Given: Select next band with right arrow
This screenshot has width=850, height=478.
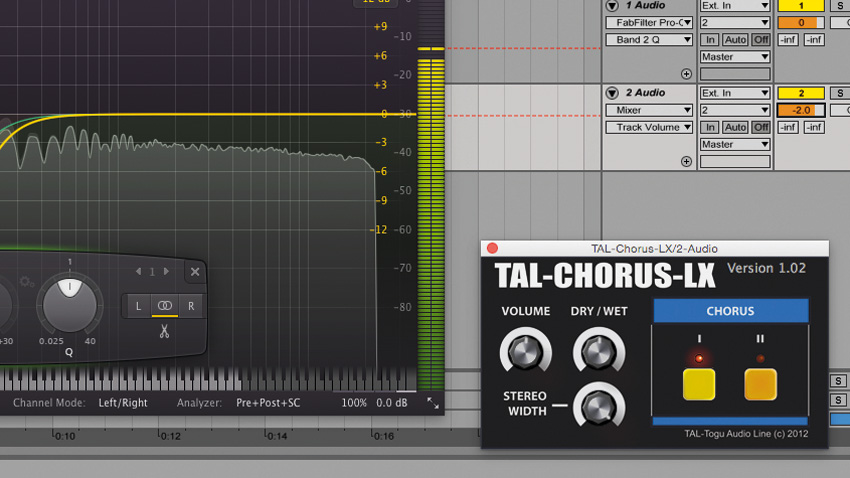Looking at the screenshot, I should pos(166,272).
